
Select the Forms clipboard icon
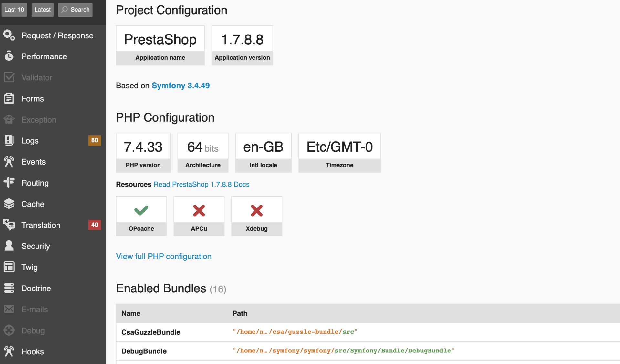point(9,98)
